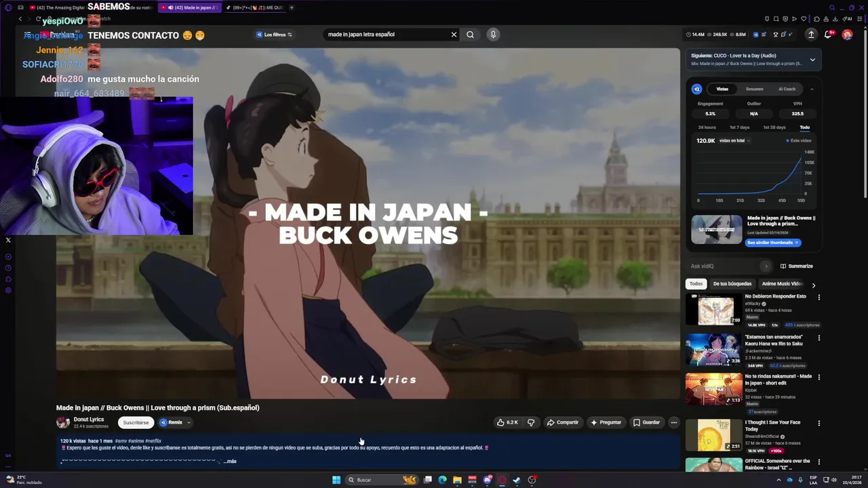Open Donut Lyrics channel avatar

coord(63,422)
